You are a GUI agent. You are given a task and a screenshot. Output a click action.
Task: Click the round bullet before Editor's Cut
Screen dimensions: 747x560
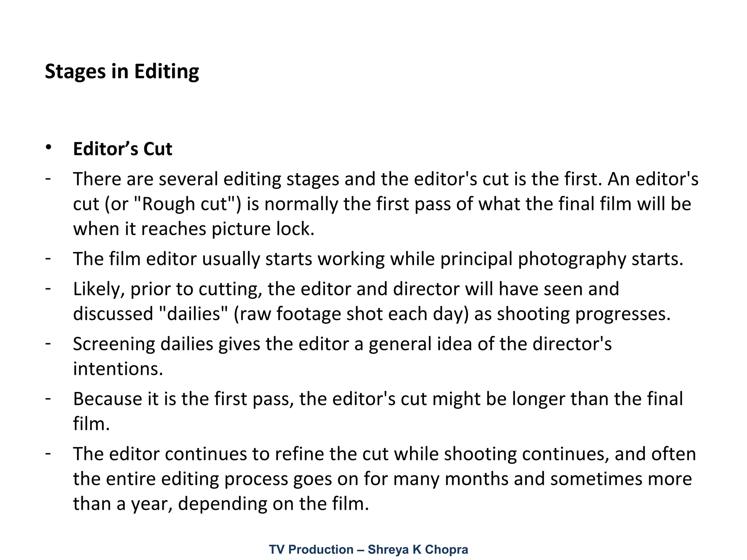pyautogui.click(x=48, y=147)
